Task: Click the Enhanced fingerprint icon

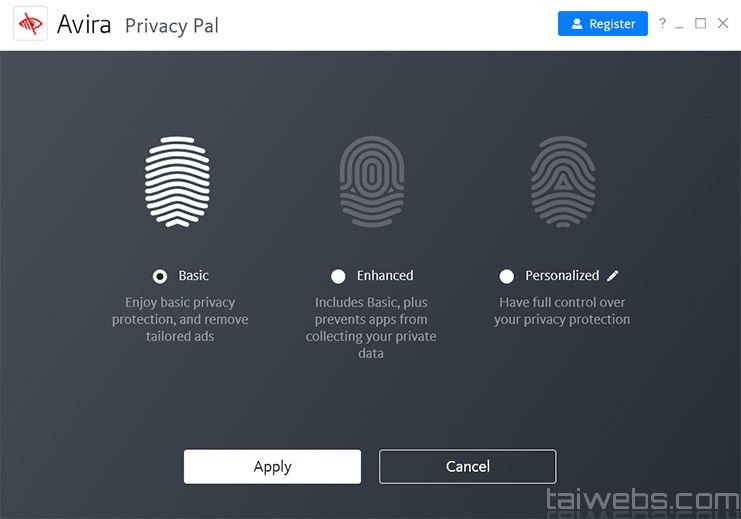Action: [371, 182]
